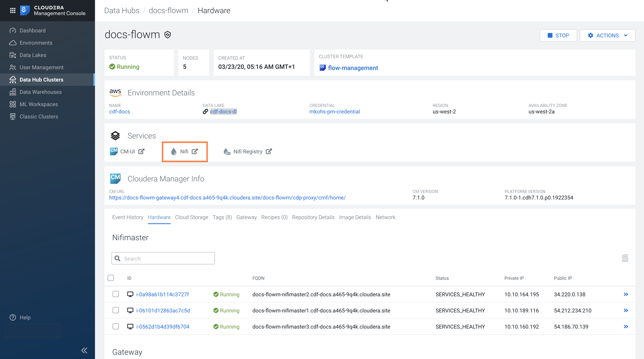Open the app grid launcher icon
The height and width of the screenshot is (359, 644).
tap(13, 10)
